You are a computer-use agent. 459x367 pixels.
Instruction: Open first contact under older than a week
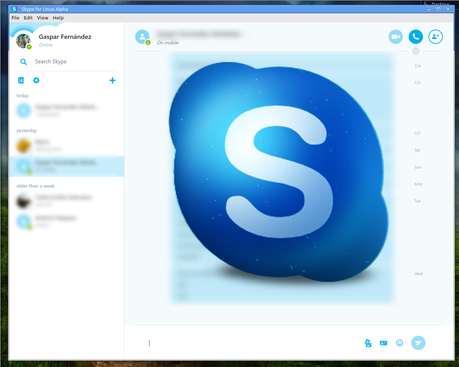coord(67,201)
